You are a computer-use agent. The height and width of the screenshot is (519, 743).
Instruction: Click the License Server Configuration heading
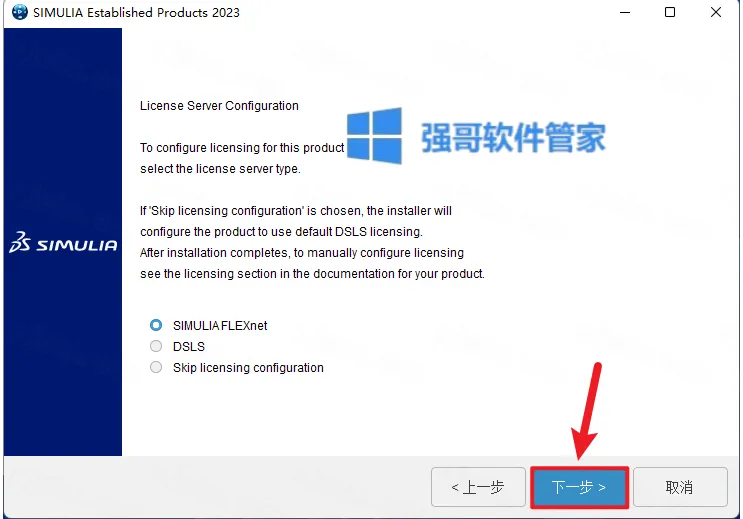pos(219,106)
